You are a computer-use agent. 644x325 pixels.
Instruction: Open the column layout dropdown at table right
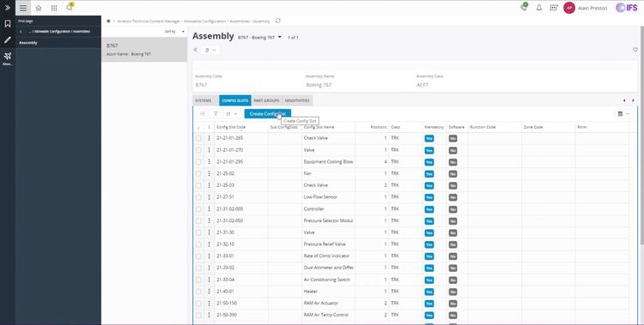tap(623, 114)
